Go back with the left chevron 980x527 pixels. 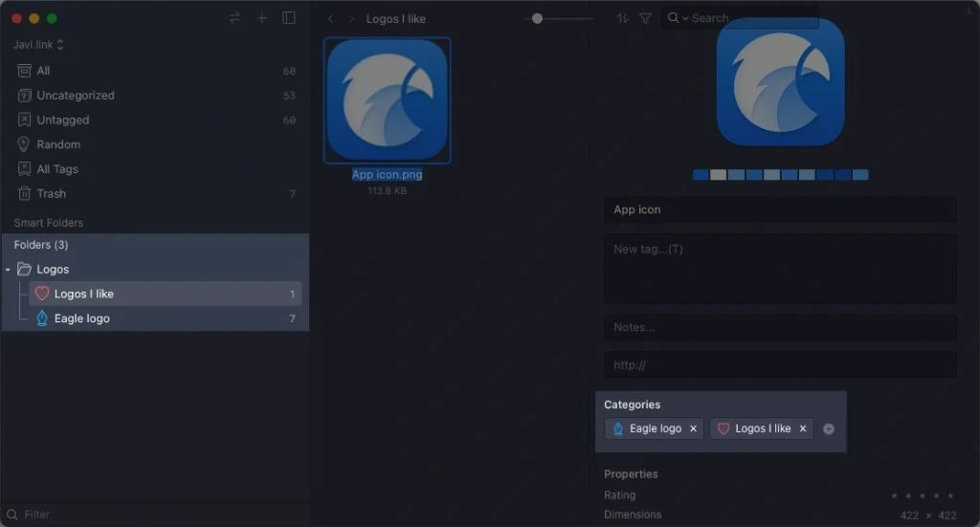pos(330,19)
